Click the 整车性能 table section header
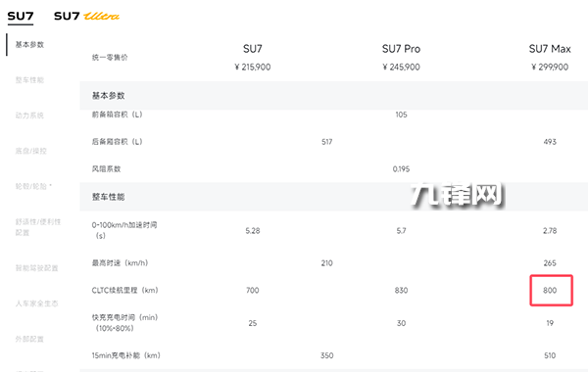Screen dimensions: 588x372 click(109, 197)
